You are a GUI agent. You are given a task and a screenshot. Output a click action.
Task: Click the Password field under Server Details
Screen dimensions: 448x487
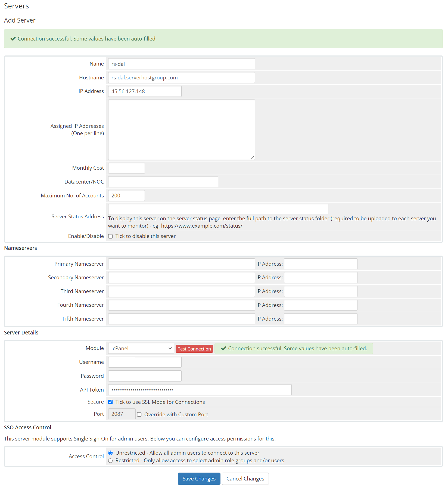coord(144,376)
